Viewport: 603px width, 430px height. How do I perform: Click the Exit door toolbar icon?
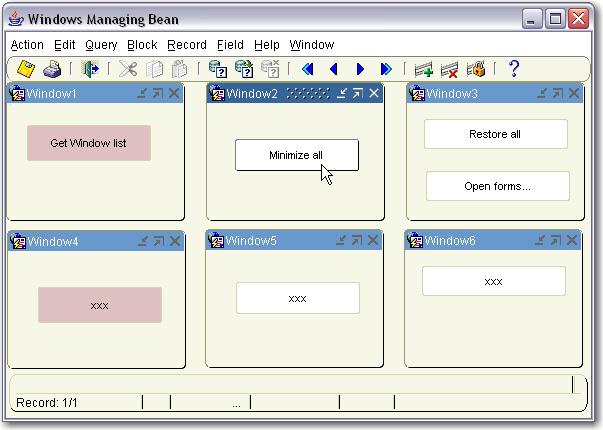point(90,69)
